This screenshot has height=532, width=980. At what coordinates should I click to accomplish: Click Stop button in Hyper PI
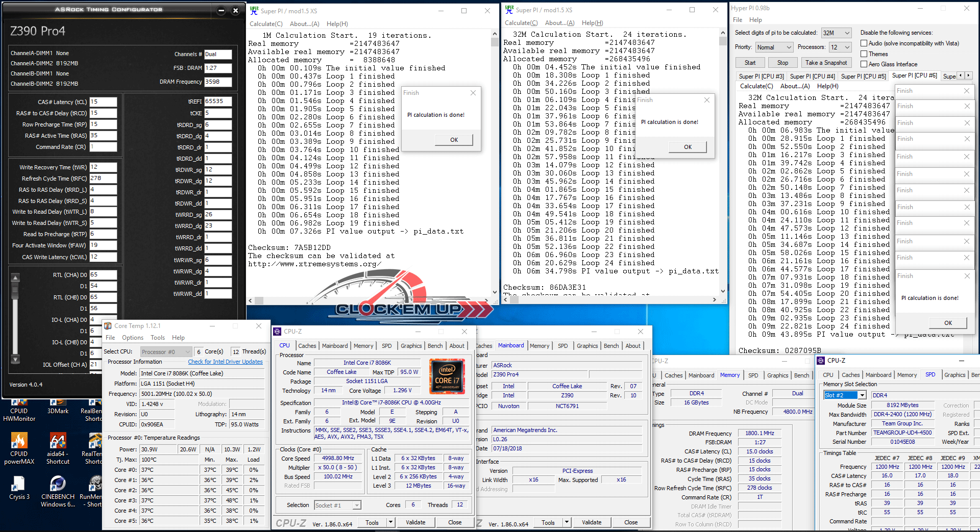point(782,63)
